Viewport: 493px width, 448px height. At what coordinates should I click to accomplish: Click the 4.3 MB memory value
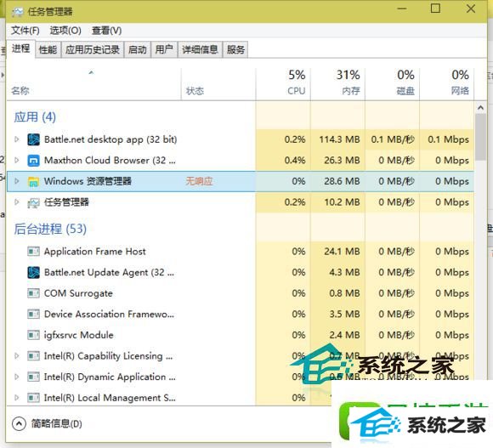344,272
